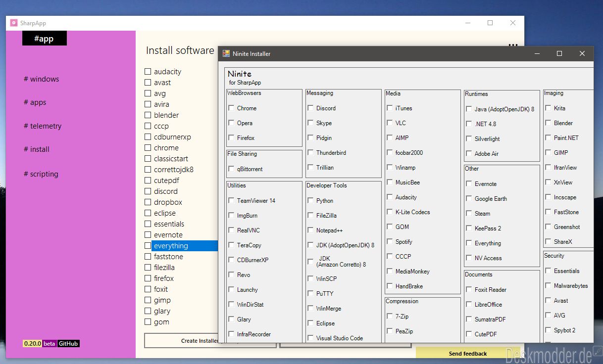Viewport: 603px width, 364px height.
Task: Enable the VLC checkbox
Action: click(390, 123)
